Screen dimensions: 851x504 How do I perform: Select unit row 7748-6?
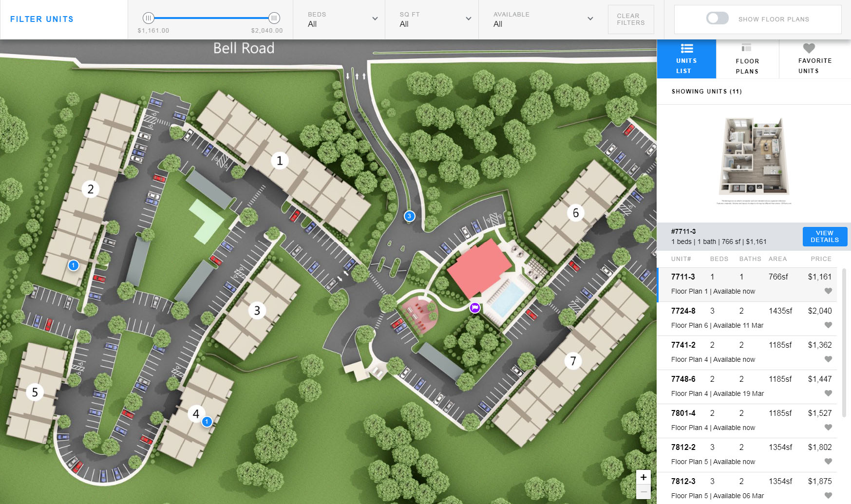pyautogui.click(x=747, y=387)
